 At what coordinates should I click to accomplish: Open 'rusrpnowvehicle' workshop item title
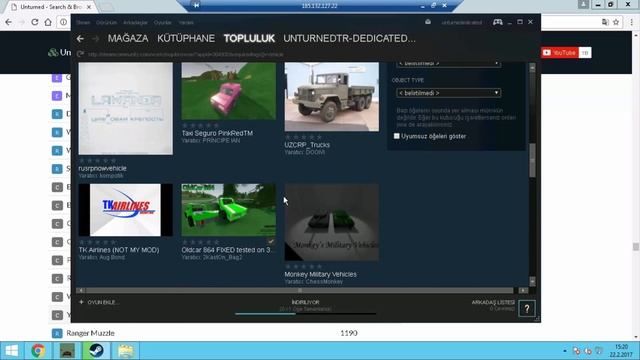[x=102, y=168]
